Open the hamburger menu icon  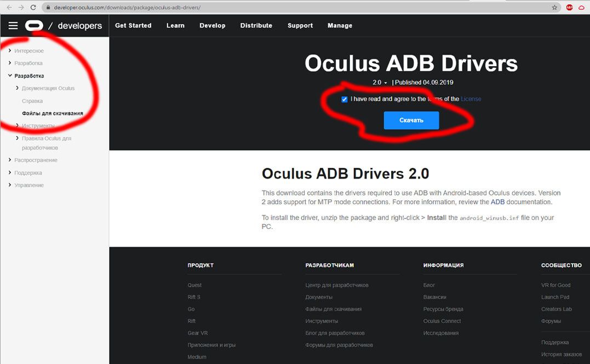tap(13, 26)
